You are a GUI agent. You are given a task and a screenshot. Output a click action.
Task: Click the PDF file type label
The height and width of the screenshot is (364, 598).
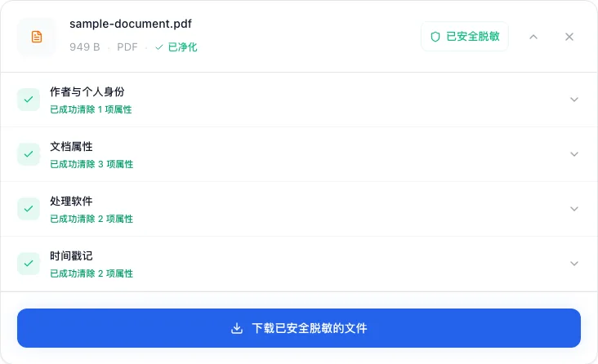127,47
